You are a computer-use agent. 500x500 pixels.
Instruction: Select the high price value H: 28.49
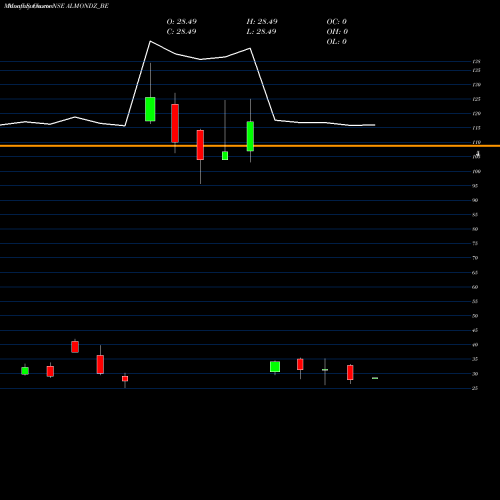(262, 22)
